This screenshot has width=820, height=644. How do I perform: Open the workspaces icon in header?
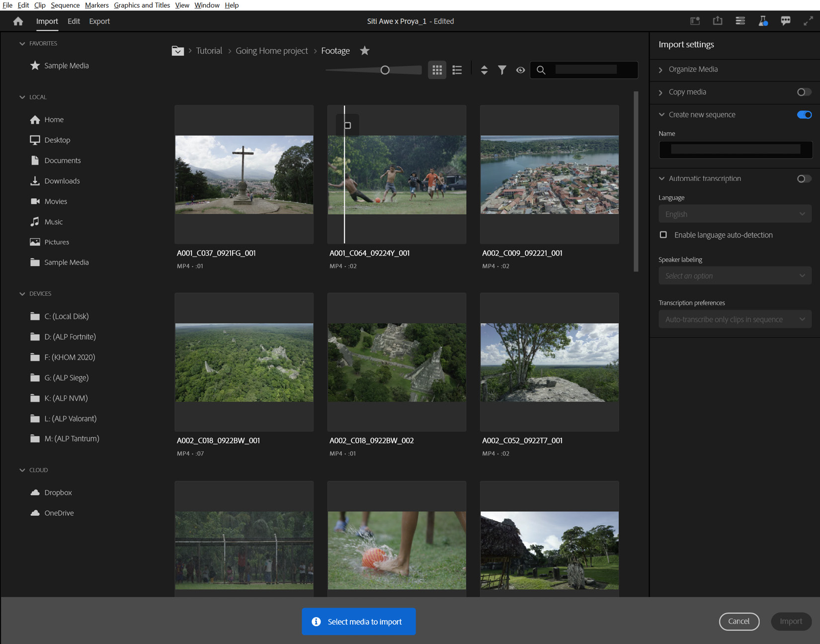(695, 21)
